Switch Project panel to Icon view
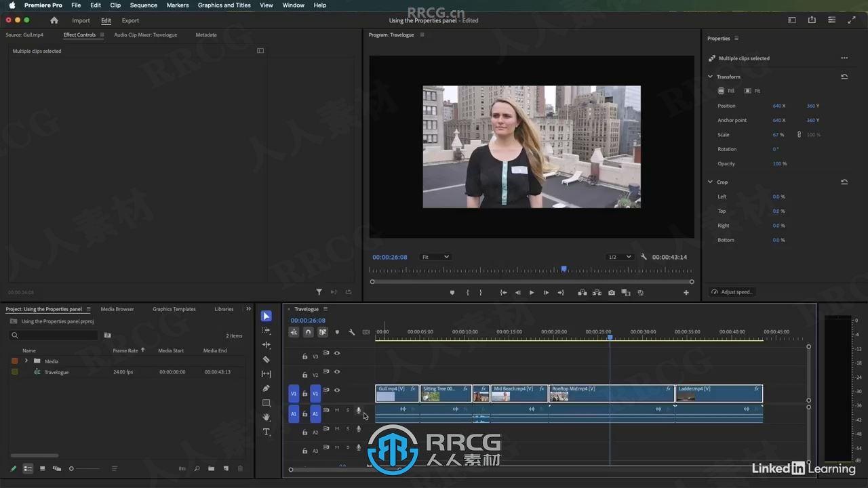 point(42,468)
